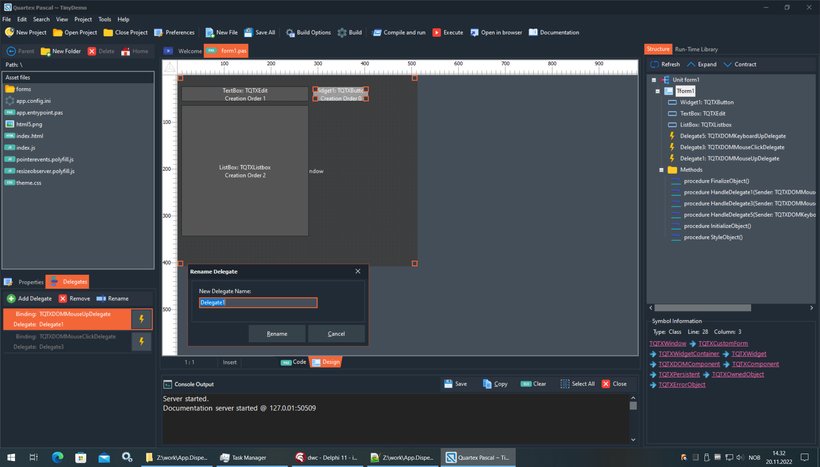Click the Structure panel horizontal scrollbar
The image size is (820, 467).
pos(702,308)
